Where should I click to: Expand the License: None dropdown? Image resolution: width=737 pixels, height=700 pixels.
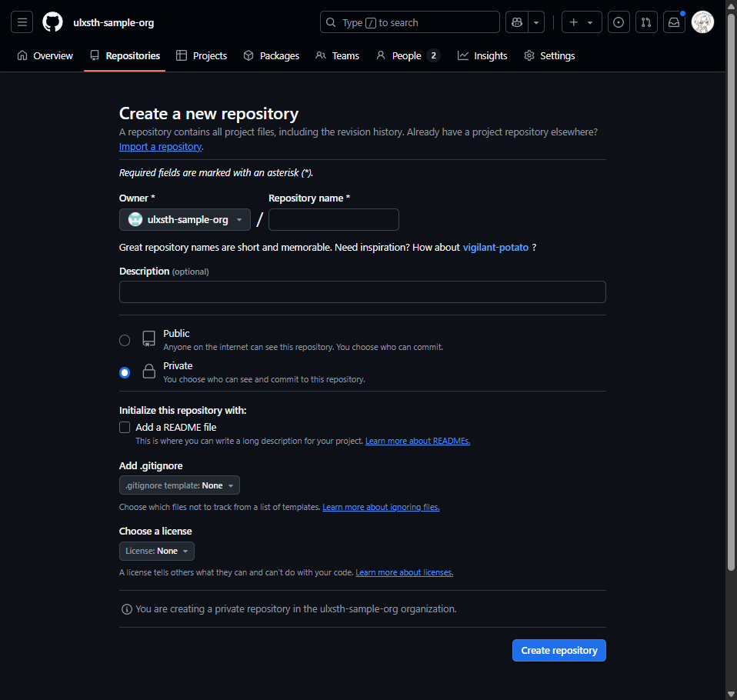click(156, 551)
